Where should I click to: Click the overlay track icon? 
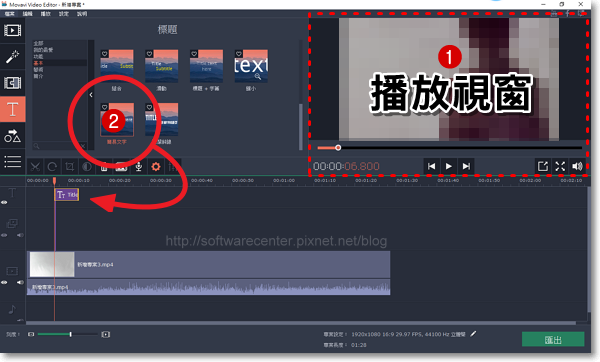tap(12, 223)
